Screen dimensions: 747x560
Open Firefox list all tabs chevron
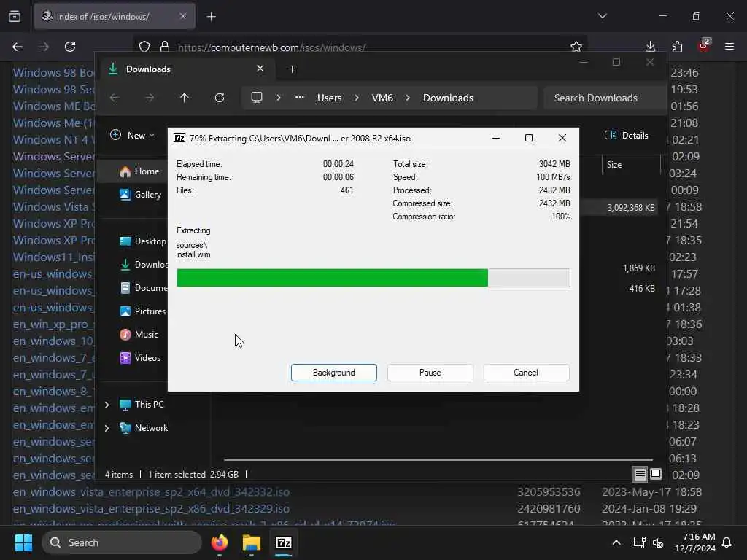pyautogui.click(x=603, y=16)
